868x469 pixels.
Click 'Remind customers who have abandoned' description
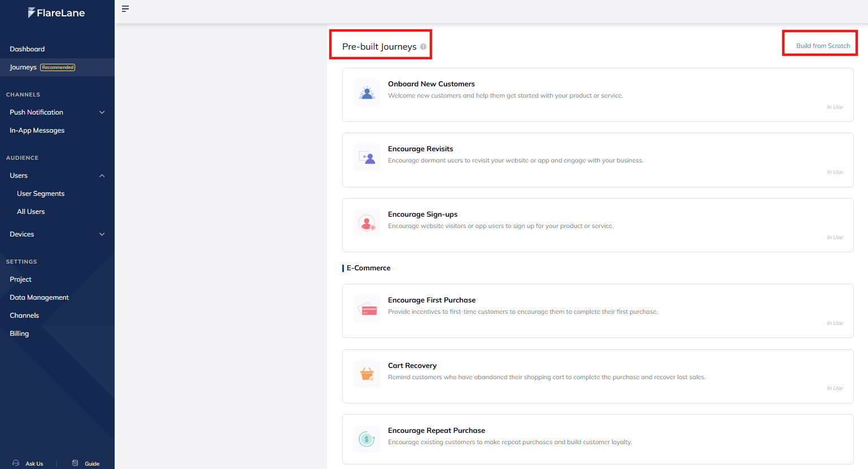click(x=547, y=378)
